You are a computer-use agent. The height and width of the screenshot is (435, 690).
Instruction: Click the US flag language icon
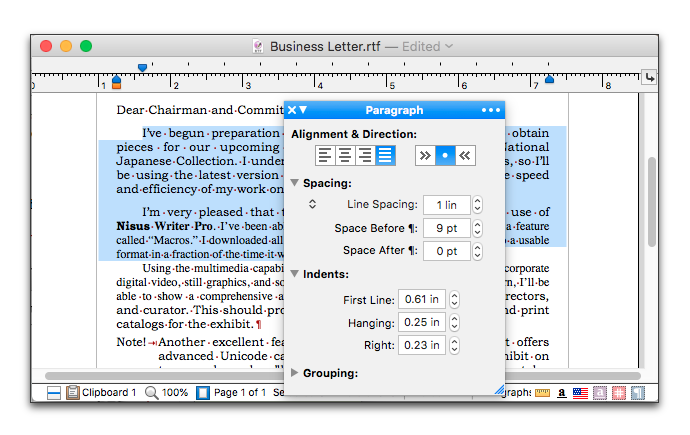click(x=580, y=393)
